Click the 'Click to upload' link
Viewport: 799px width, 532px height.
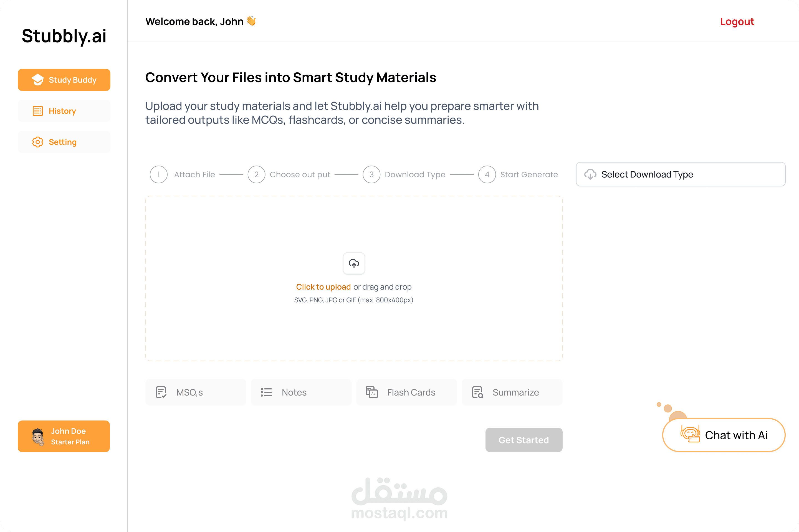(x=323, y=287)
